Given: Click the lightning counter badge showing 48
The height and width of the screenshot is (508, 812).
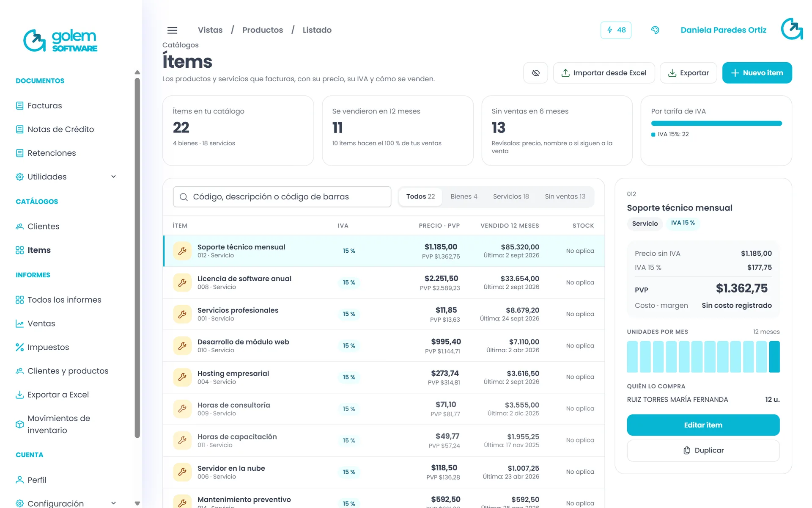Looking at the screenshot, I should [x=616, y=30].
